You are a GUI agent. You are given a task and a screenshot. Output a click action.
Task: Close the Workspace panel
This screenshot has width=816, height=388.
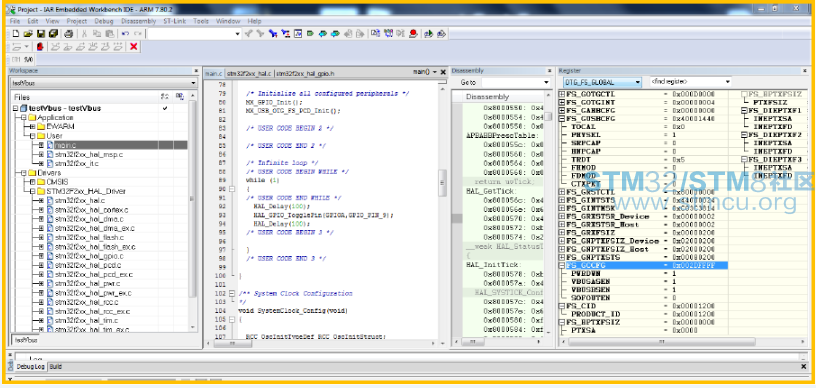[196, 71]
